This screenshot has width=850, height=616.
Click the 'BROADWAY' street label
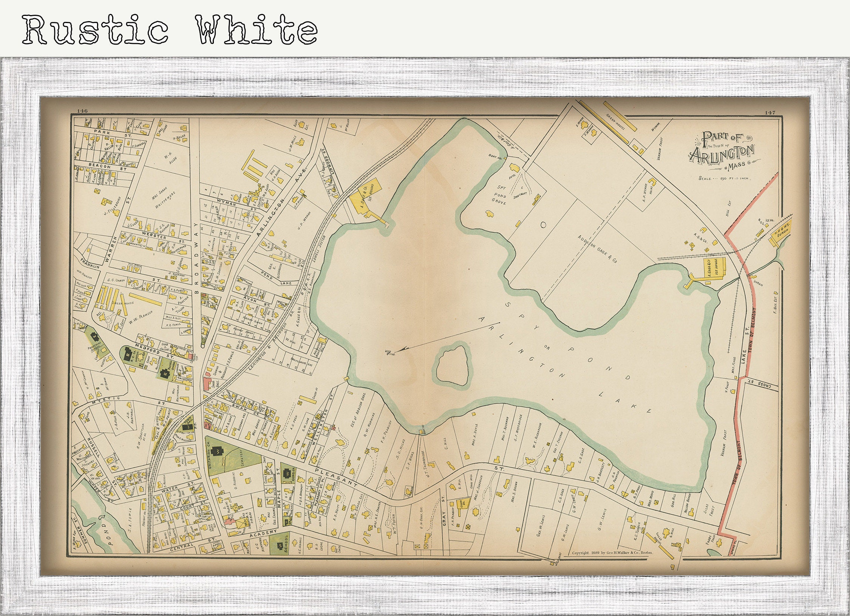coord(196,258)
